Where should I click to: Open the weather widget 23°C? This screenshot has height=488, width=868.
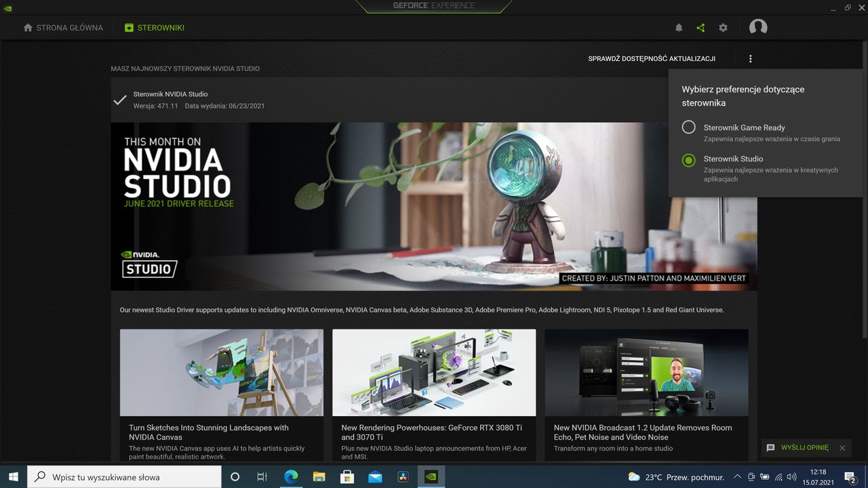click(x=676, y=477)
